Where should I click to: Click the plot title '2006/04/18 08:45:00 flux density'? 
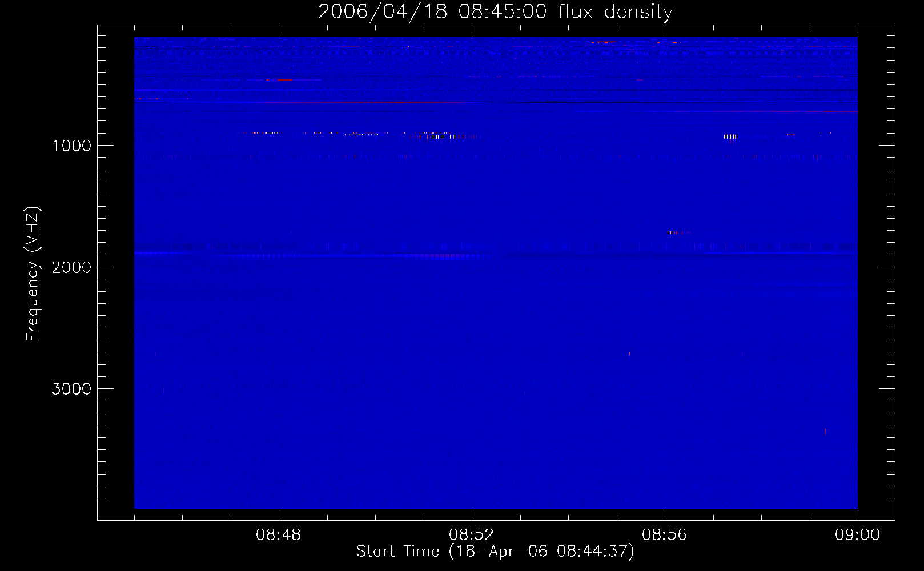click(495, 12)
